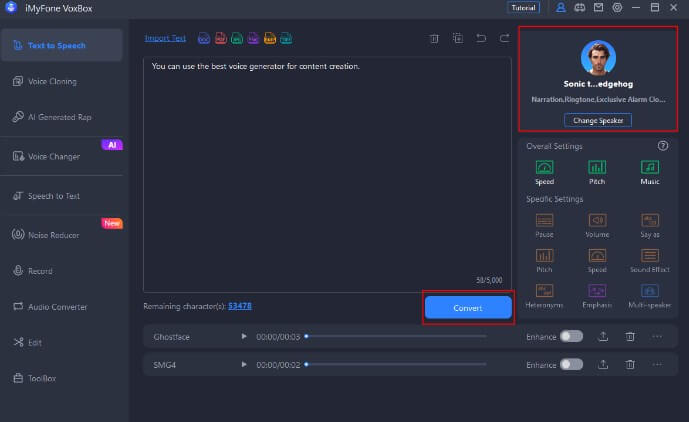
Task: Open the Say as setting
Action: click(650, 226)
